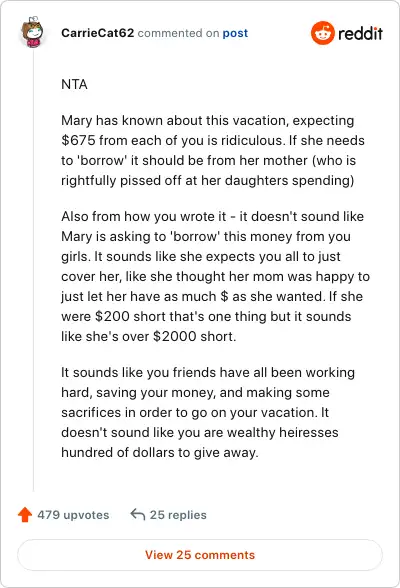Click the '$675' amount in comment
400x588 pixels.
78,141
